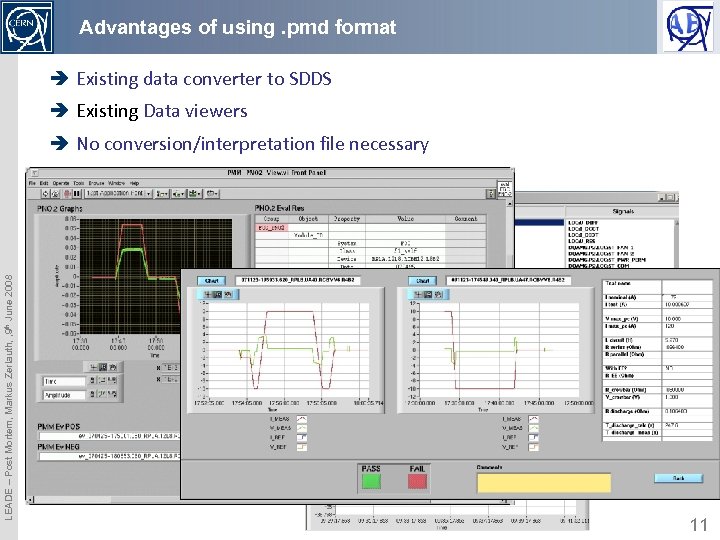
Task: Open the Application Font dropdown
Action: pyautogui.click(x=118, y=194)
